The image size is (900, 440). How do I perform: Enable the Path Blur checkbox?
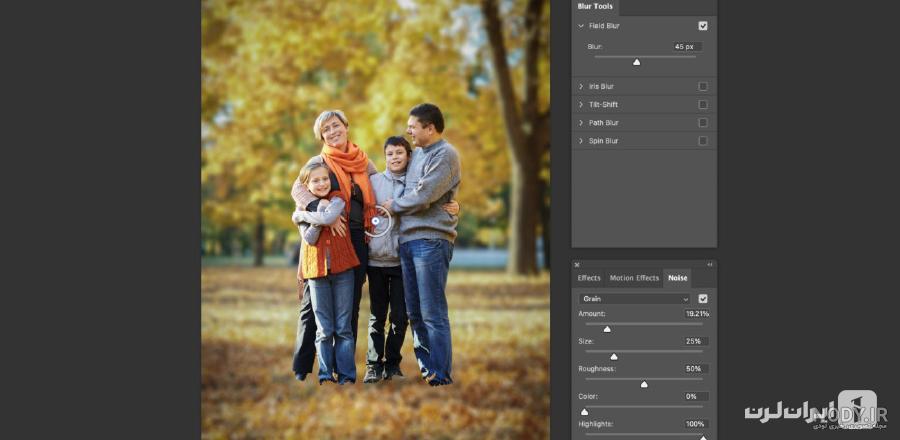pos(703,123)
